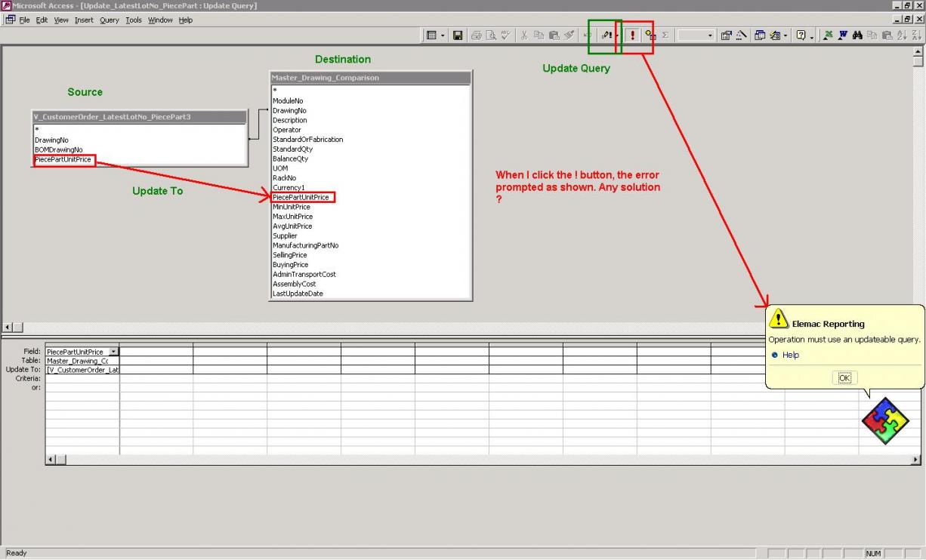The image size is (926, 560).
Task: Expand the Query Type dropdown arrow
Action: tap(617, 35)
